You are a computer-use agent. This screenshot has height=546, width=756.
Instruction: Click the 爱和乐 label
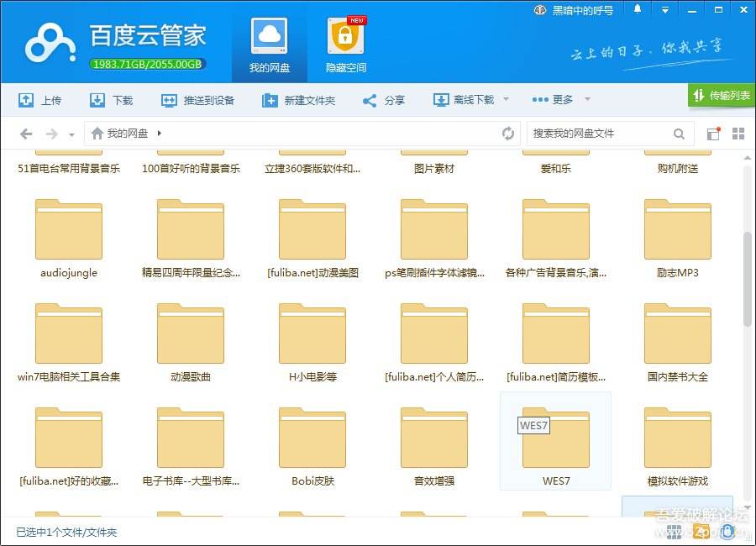click(x=556, y=168)
